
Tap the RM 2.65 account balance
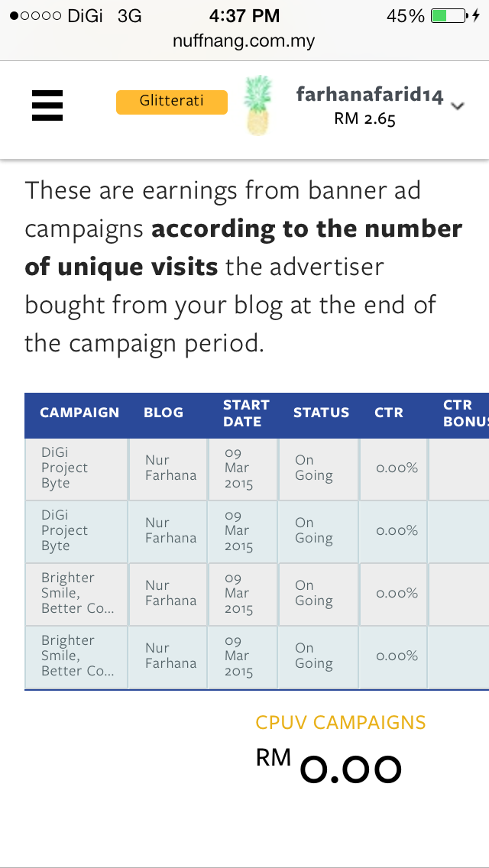[x=364, y=119]
